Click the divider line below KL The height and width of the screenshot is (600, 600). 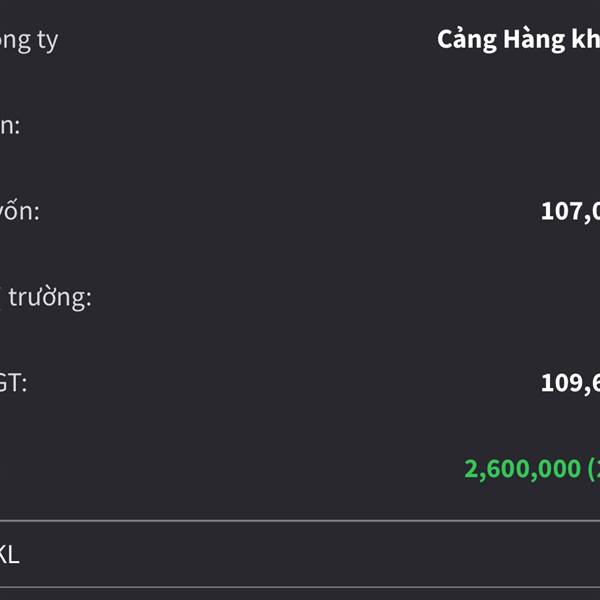click(x=300, y=587)
